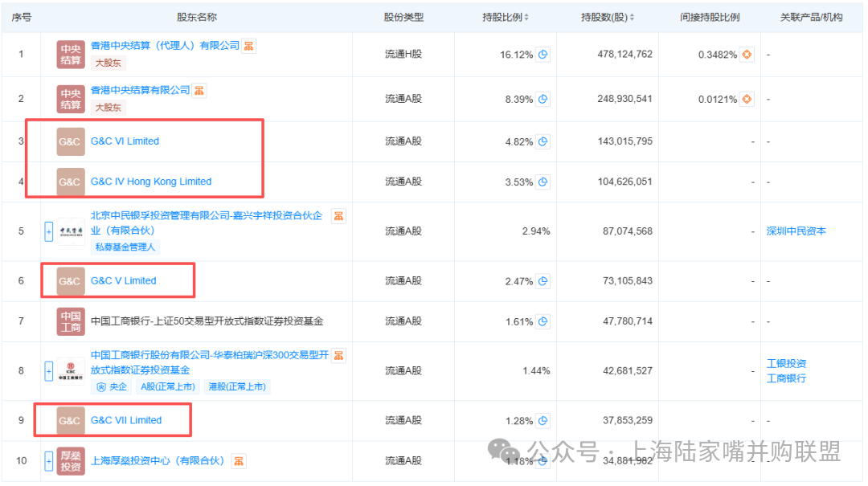Click ICBC logo in row 8

point(71,371)
